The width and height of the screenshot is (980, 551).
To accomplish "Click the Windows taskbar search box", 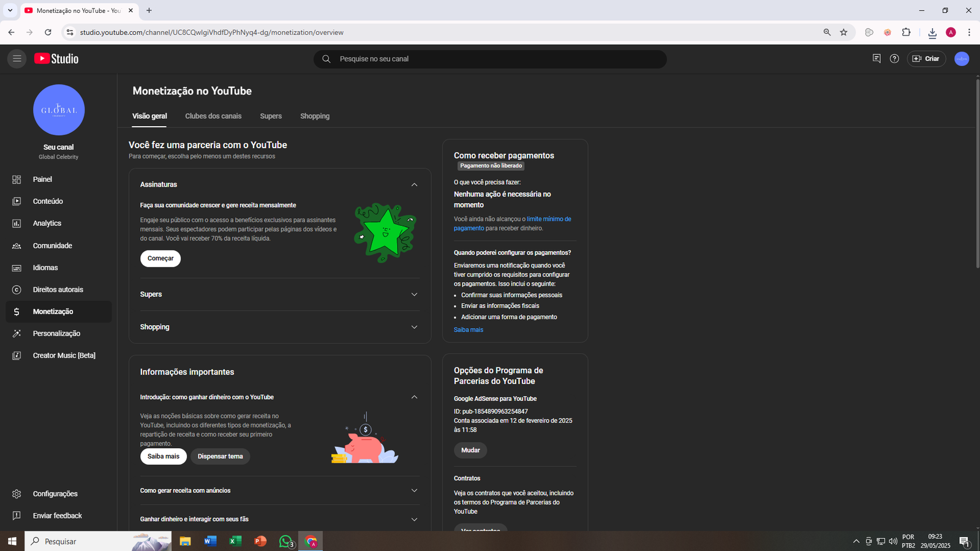I will pyautogui.click(x=98, y=541).
